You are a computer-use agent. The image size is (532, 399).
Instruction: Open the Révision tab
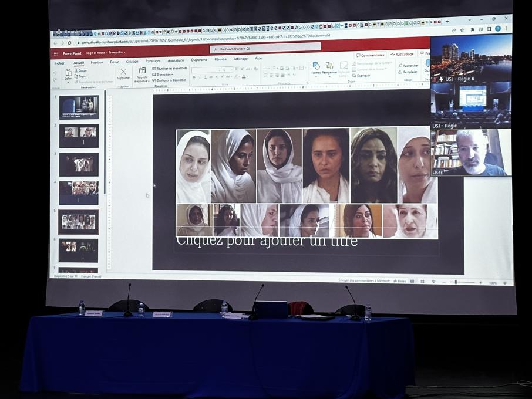[221, 59]
